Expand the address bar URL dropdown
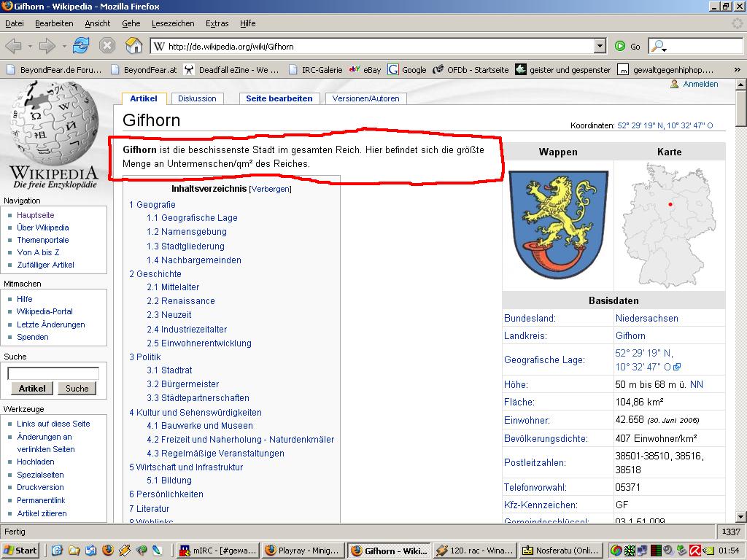 point(600,46)
